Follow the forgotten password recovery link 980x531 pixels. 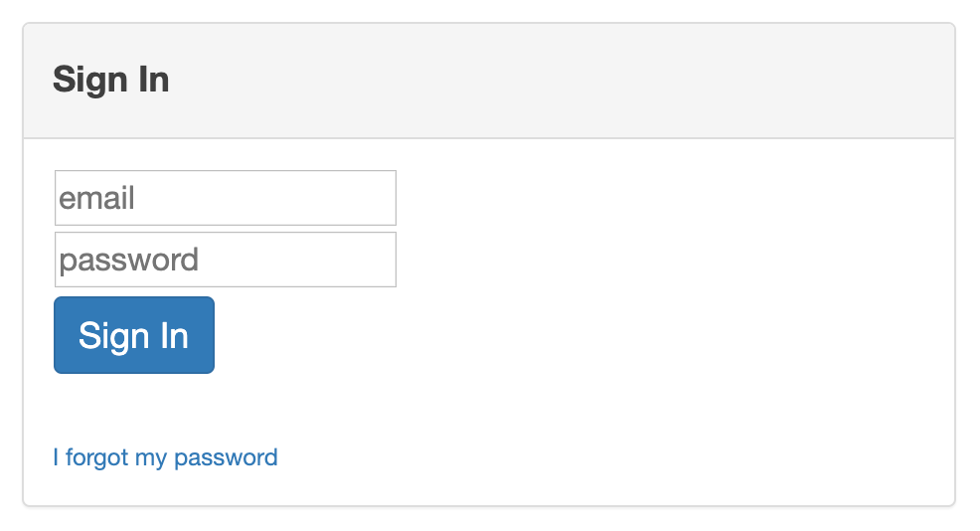[165, 457]
